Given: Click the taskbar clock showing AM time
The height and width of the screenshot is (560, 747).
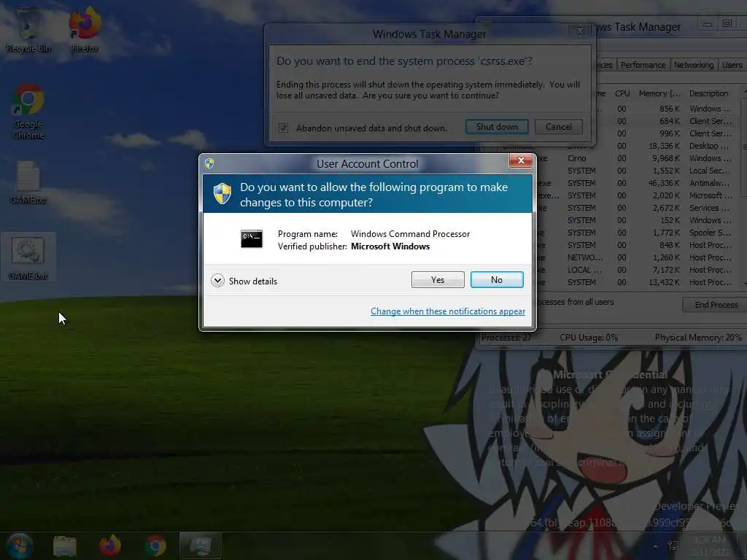Looking at the screenshot, I should tap(710, 545).
